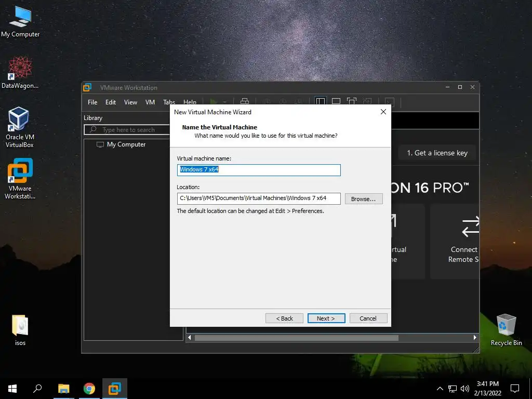Viewport: 532px width, 399px height.
Task: Expand the power options dropdown arrow
Action: (224, 101)
